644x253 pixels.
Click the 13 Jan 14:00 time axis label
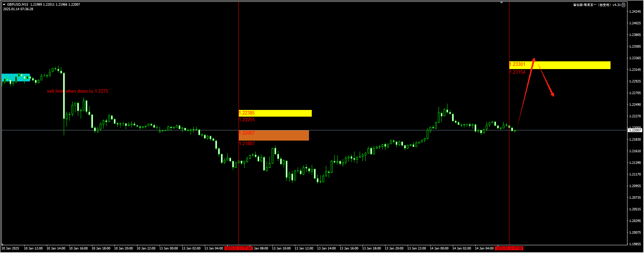tap(326, 248)
